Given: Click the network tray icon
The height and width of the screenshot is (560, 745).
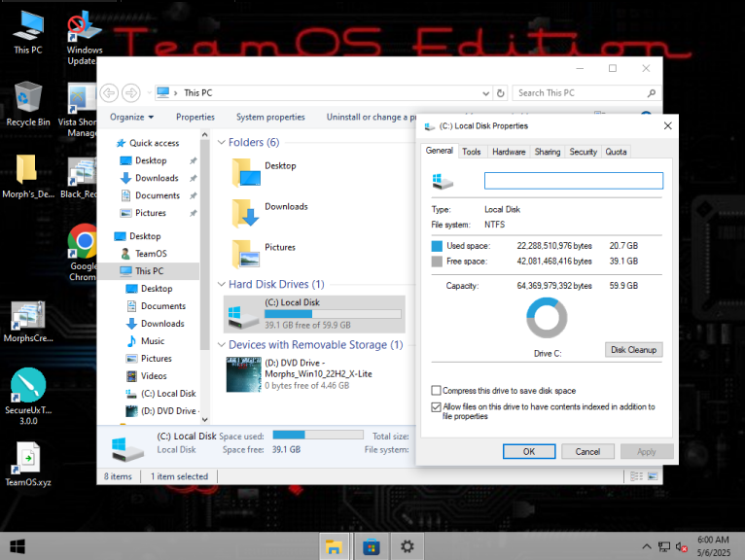Looking at the screenshot, I should coord(663,547).
